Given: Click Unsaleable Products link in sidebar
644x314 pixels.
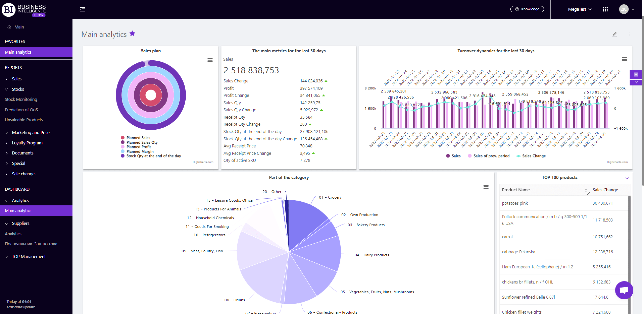Looking at the screenshot, I should pos(23,120).
